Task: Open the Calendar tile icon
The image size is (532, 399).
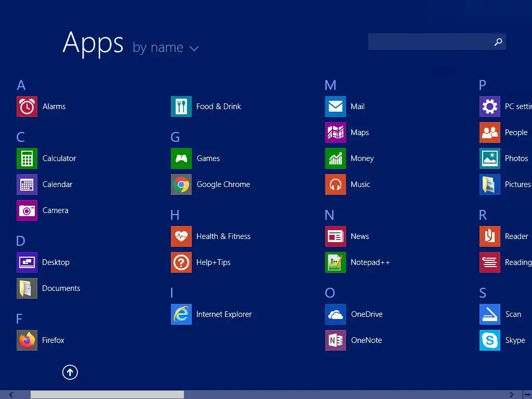Action: [27, 184]
